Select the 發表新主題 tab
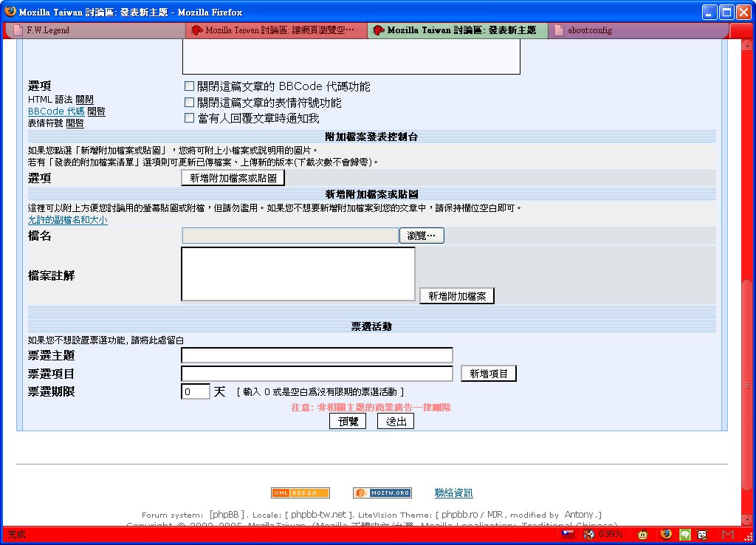The width and height of the screenshot is (756, 545). (x=458, y=30)
